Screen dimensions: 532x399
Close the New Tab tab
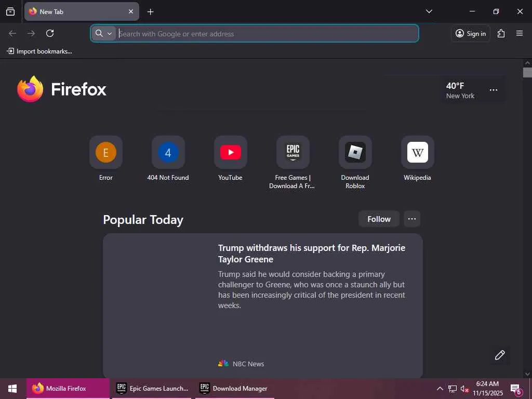click(x=131, y=11)
